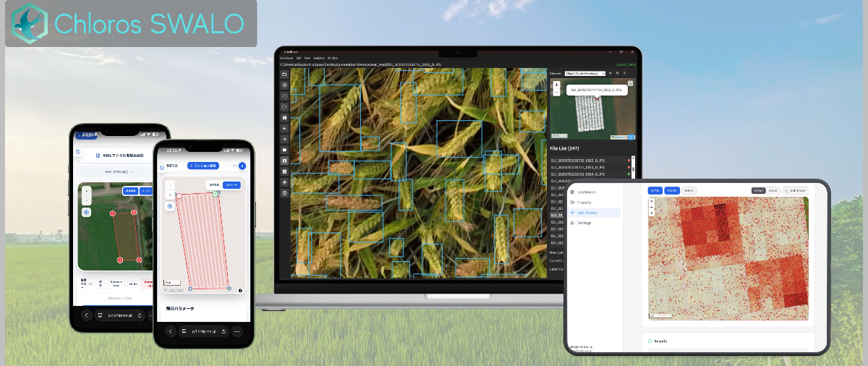
Task: Zoom out on tablet heatmap
Action: [652, 207]
